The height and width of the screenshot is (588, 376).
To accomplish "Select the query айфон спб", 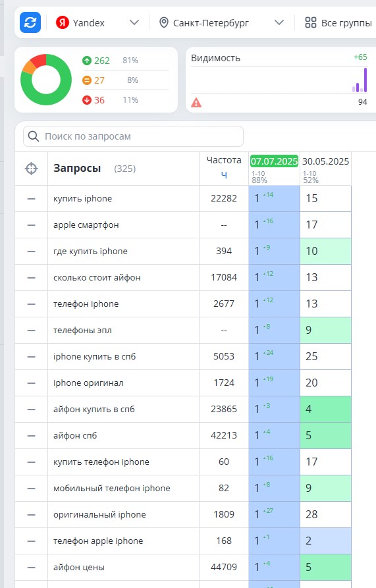I will coord(75,436).
